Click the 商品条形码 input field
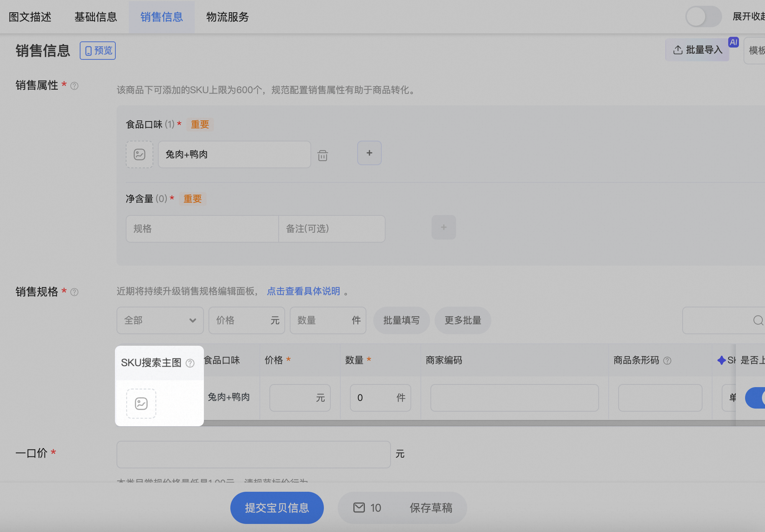The width and height of the screenshot is (765, 532). [x=660, y=398]
